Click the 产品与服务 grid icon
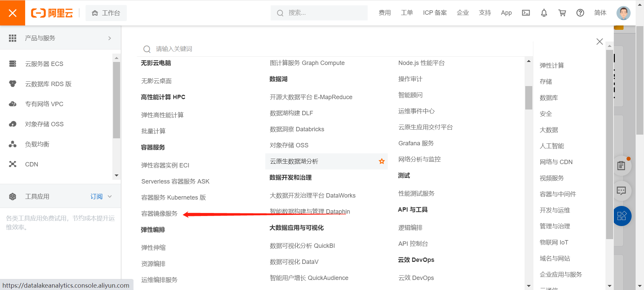 13,38
